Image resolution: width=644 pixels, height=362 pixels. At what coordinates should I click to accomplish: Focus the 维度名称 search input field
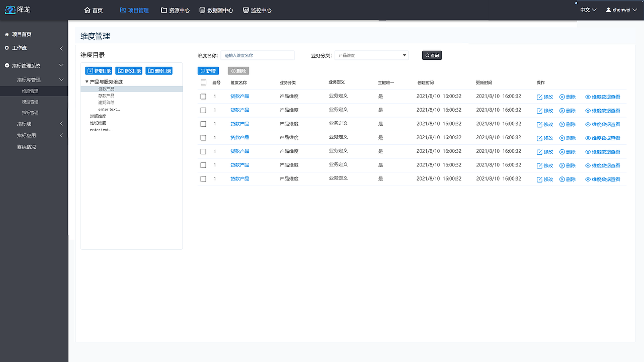(x=258, y=55)
